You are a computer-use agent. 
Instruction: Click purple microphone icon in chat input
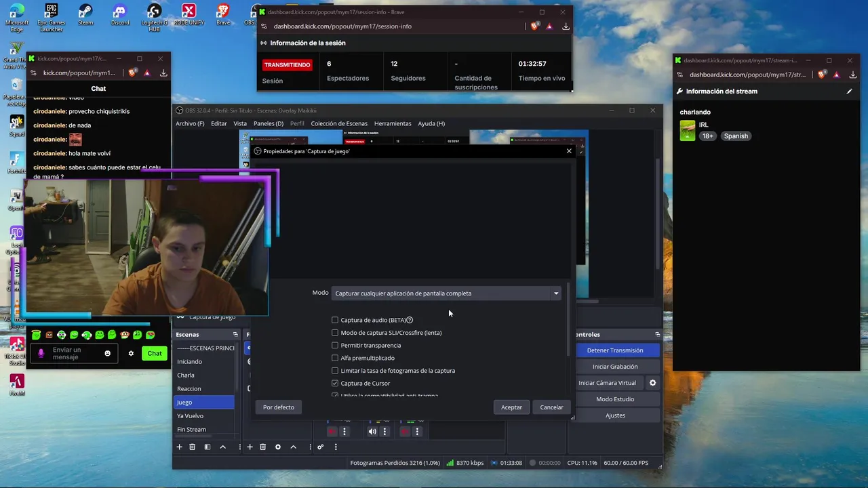41,353
